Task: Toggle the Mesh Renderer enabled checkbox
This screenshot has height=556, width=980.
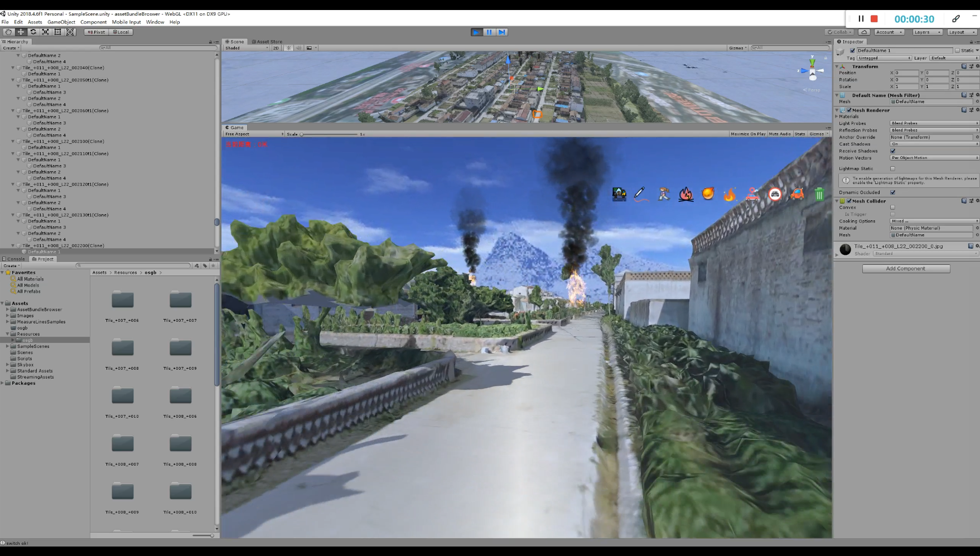Action: (x=849, y=110)
